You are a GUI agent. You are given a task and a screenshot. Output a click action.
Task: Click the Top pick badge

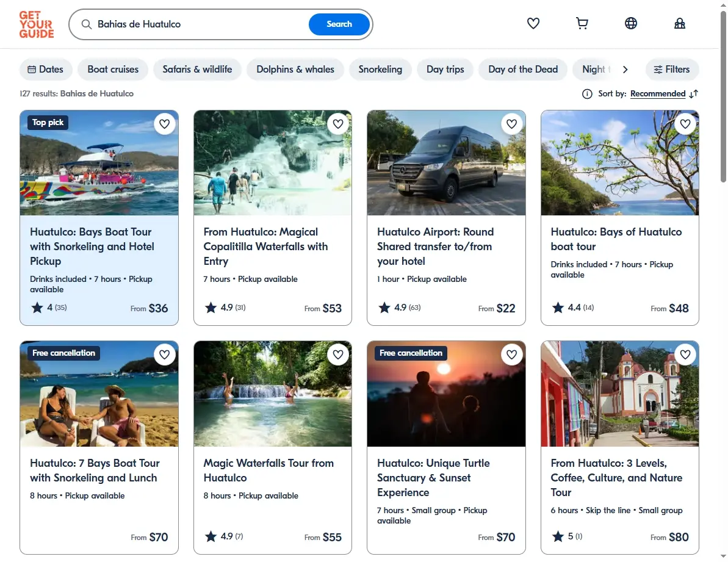point(48,123)
